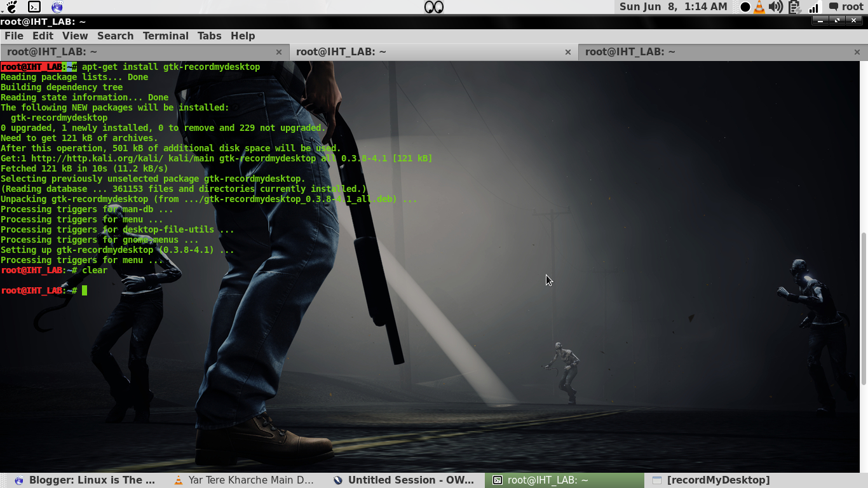Click OWASP ZAP icon on taskbar button
The image size is (868, 488).
point(338,480)
